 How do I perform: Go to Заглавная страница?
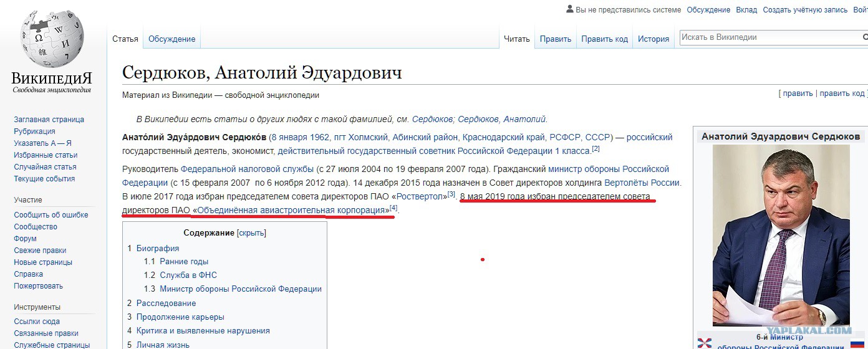49,120
